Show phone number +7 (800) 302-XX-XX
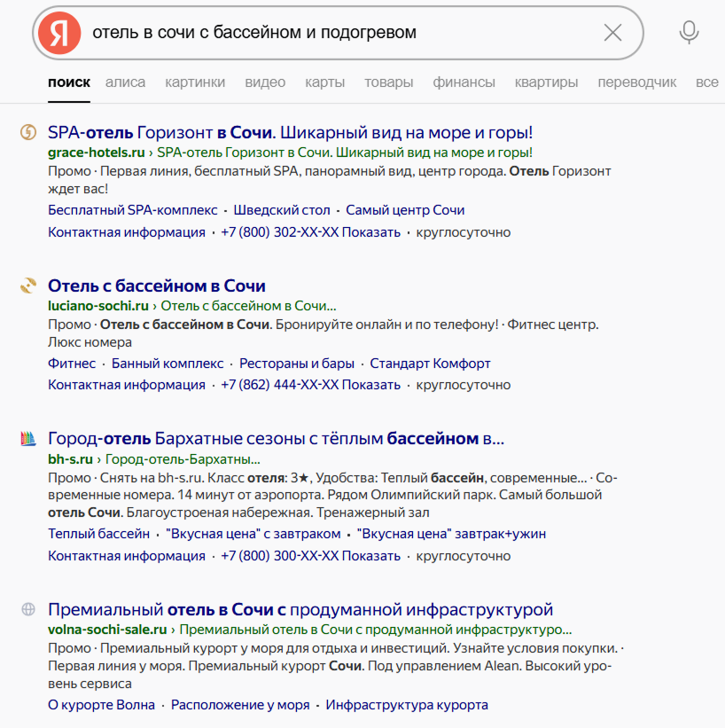 point(310,232)
